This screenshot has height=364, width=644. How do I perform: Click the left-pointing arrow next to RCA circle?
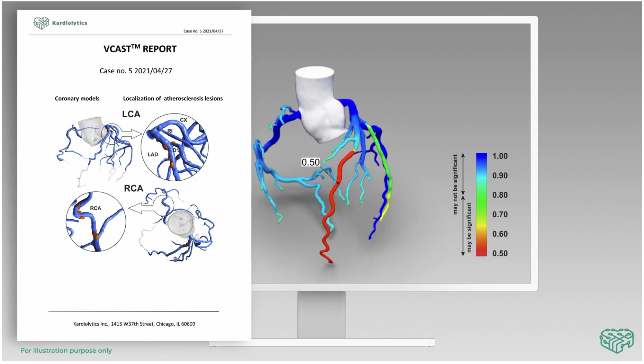(141, 208)
